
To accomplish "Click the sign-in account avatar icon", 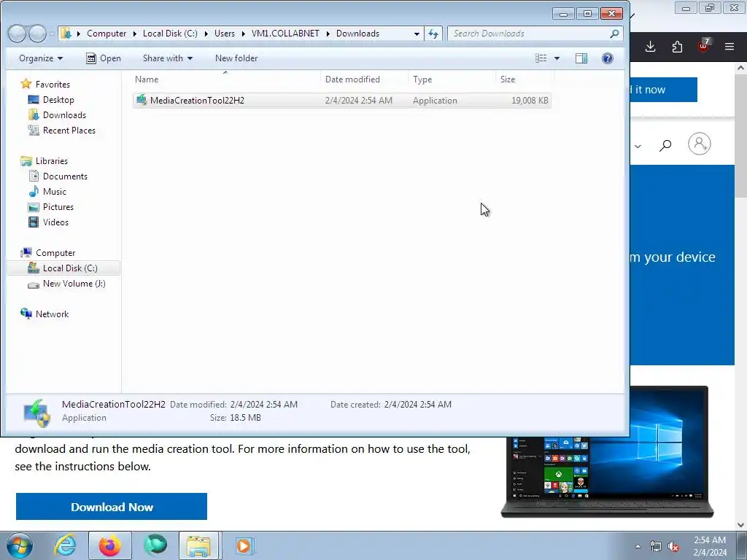I will pyautogui.click(x=700, y=144).
